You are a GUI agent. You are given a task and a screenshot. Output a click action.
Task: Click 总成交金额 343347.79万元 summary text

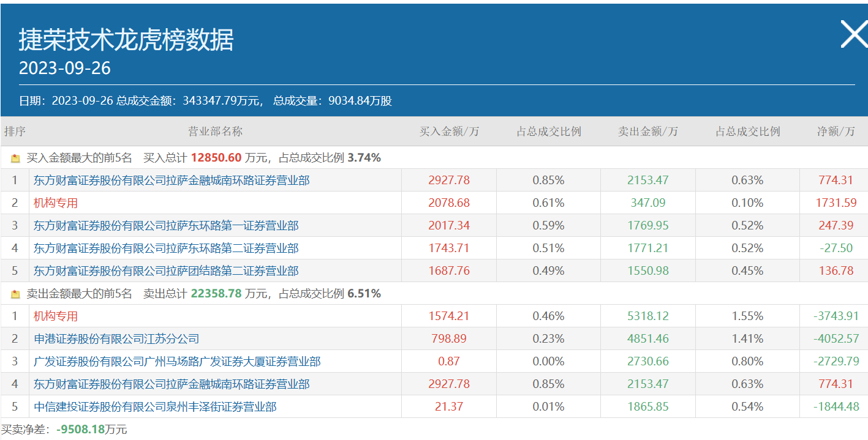(x=190, y=101)
